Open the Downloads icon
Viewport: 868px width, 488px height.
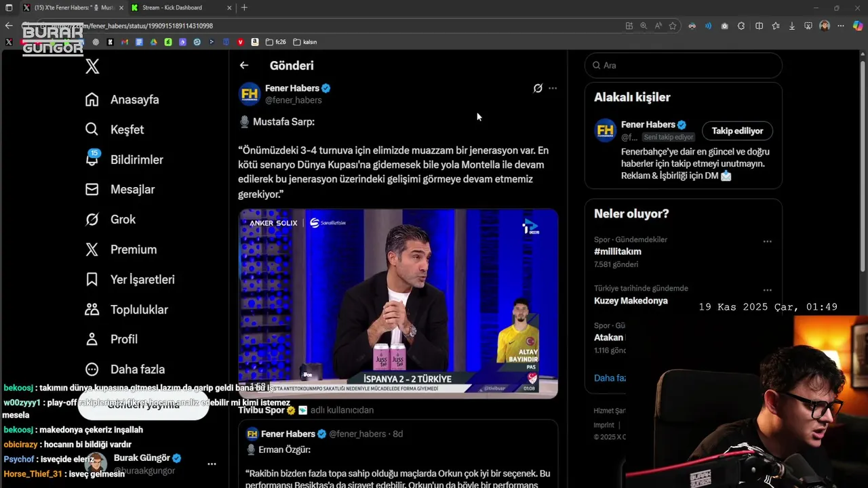click(792, 26)
